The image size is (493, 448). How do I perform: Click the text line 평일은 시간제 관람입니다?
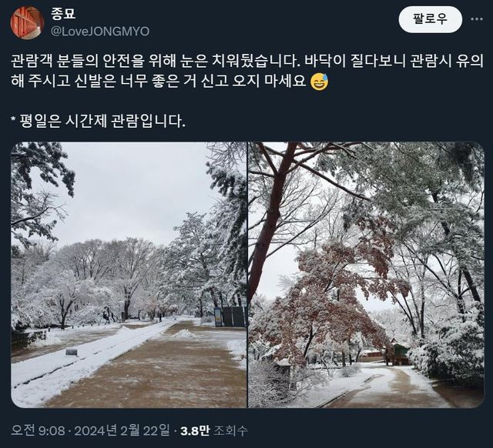point(98,122)
